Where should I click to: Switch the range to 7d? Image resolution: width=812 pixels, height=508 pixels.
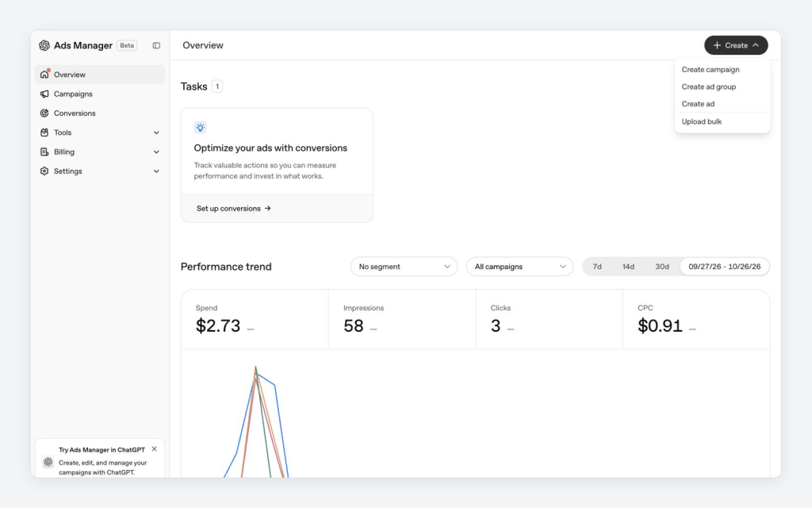click(x=597, y=267)
